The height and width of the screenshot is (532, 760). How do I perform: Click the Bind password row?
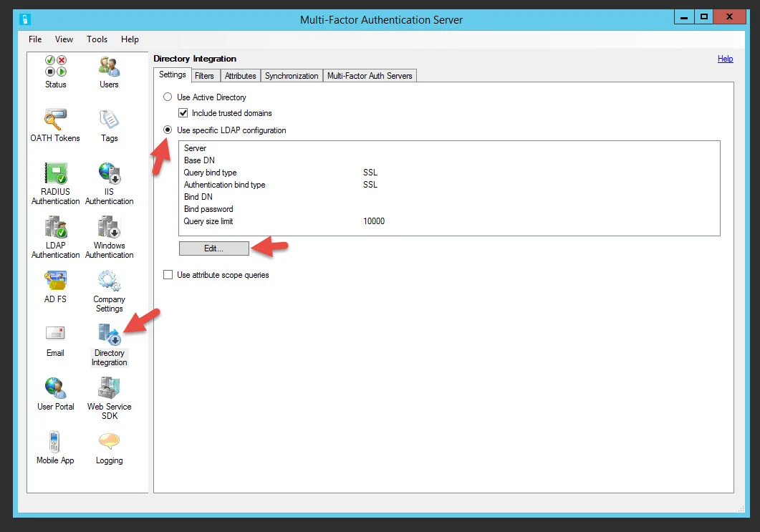(x=449, y=209)
